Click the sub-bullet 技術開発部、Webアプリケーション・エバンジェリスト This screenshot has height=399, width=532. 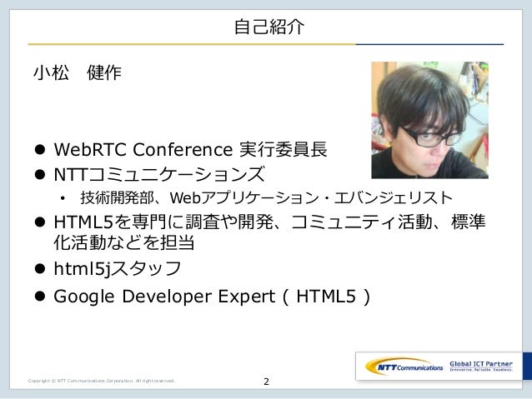point(266,198)
